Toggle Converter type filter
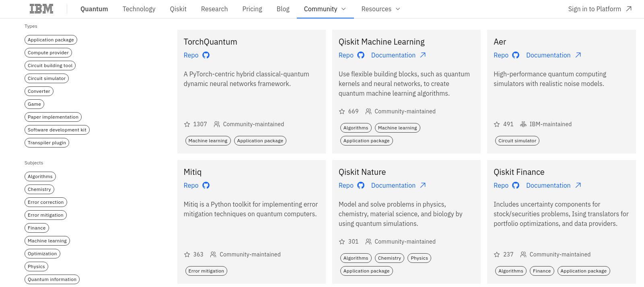The width and height of the screenshot is (644, 287). point(39,91)
